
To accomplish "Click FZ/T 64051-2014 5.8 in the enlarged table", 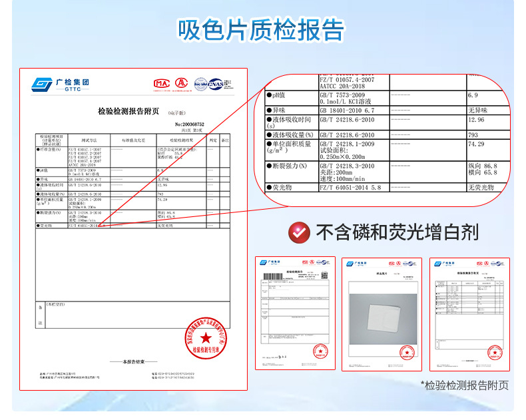I will (x=350, y=188).
